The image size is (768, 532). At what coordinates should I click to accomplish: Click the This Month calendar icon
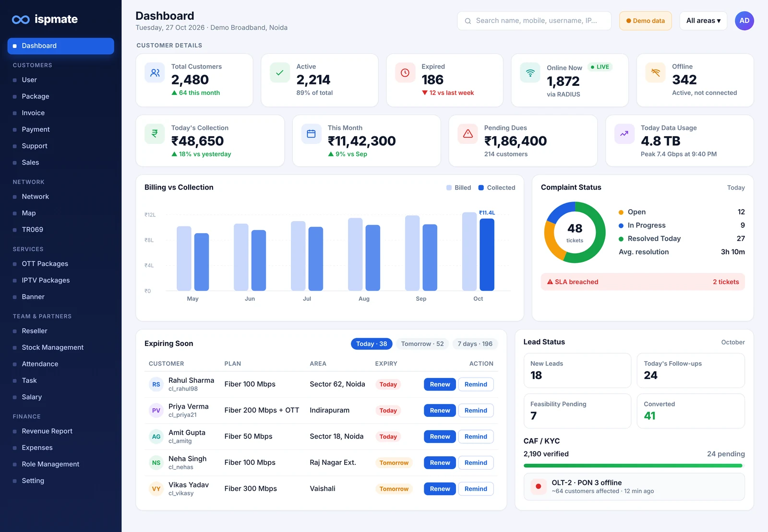tap(311, 134)
